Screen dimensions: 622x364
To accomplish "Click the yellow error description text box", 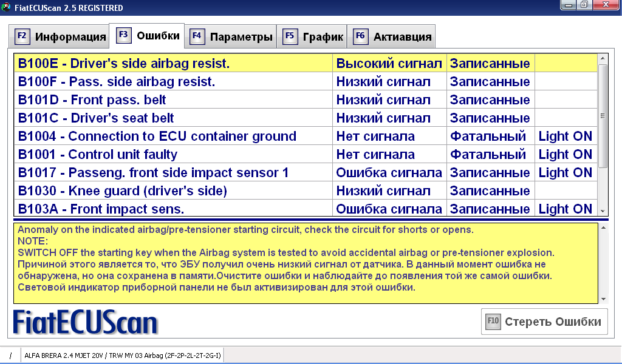I will tap(306, 263).
